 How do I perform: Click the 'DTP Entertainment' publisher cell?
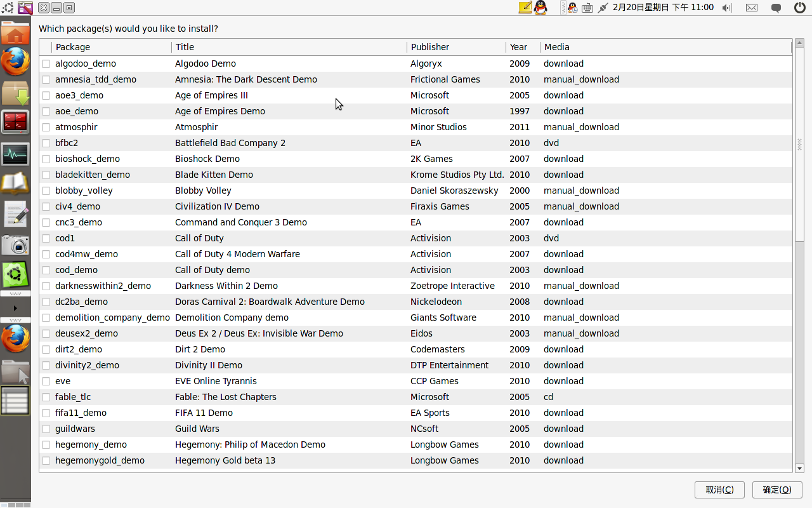[449, 365]
